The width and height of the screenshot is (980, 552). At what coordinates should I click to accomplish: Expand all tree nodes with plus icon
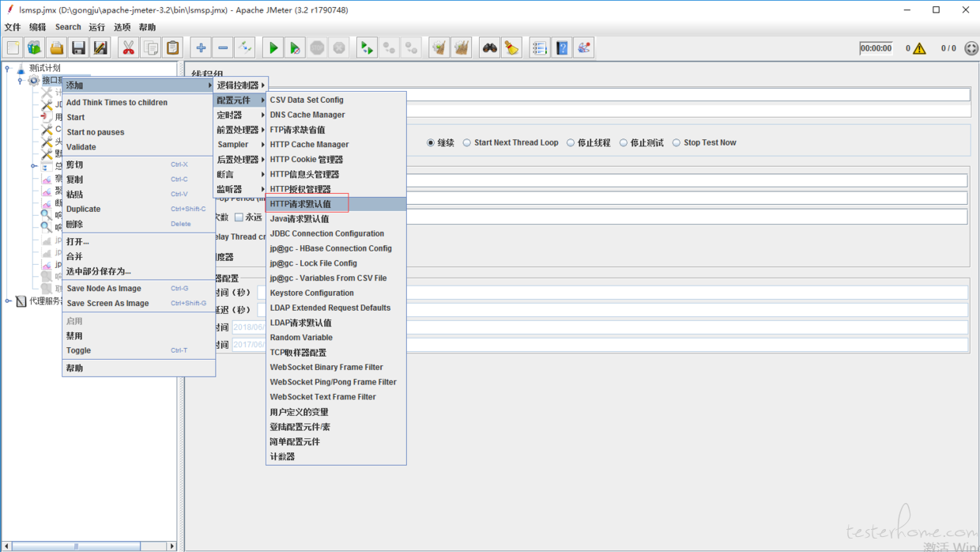(201, 48)
